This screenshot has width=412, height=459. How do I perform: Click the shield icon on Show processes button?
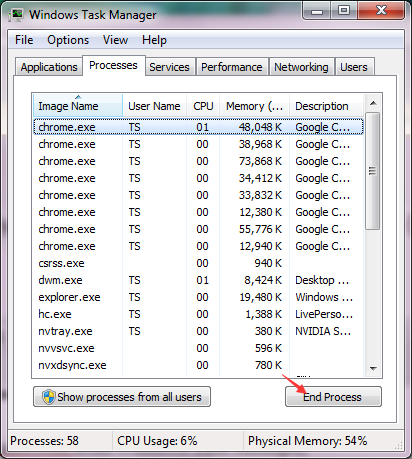point(49,397)
